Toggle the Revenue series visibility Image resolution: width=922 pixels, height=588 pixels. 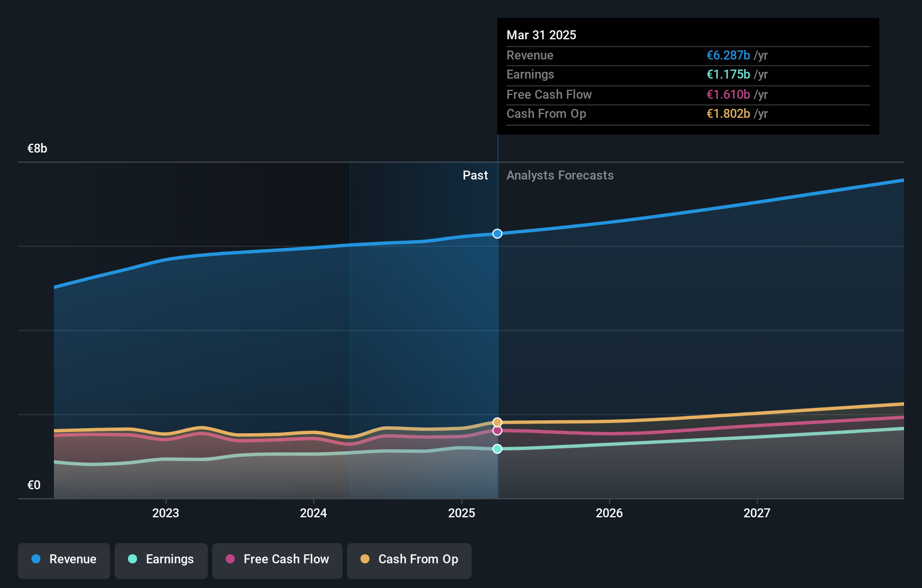click(x=63, y=559)
